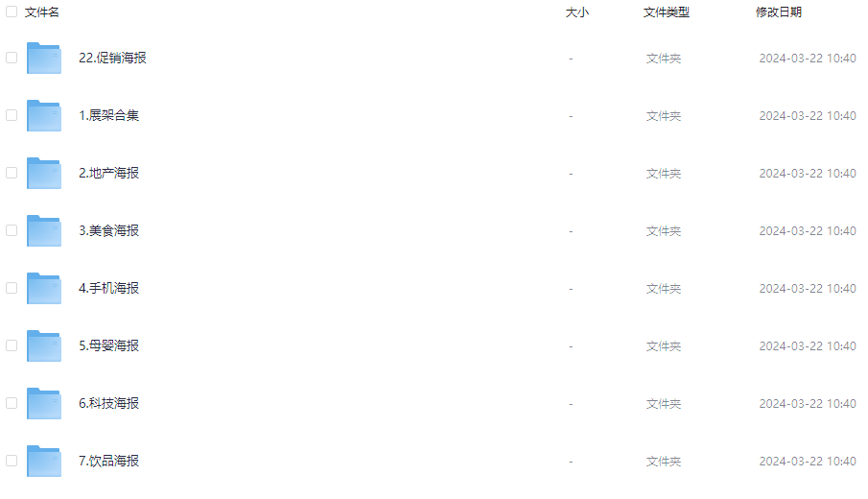
Task: Open the 2.地产海报 folder name link
Action: click(108, 173)
